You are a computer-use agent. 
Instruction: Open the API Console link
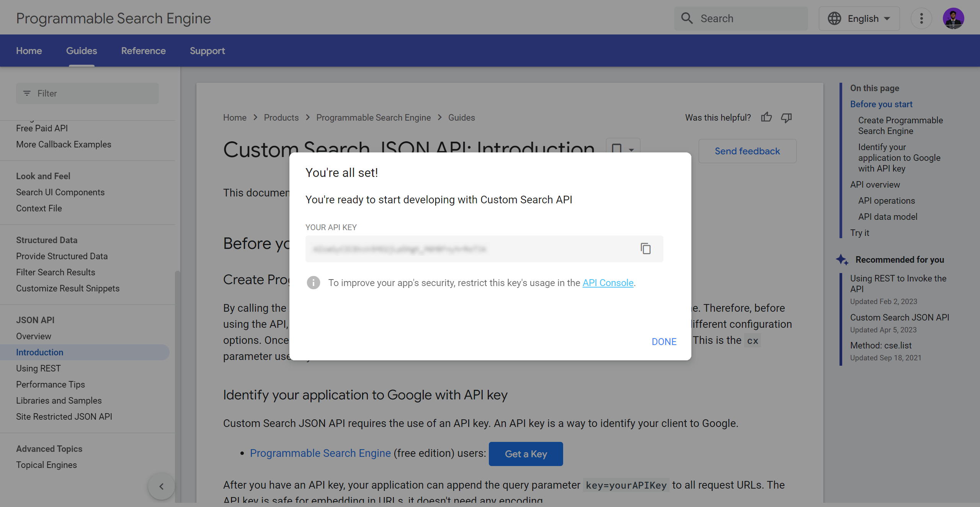pos(608,283)
